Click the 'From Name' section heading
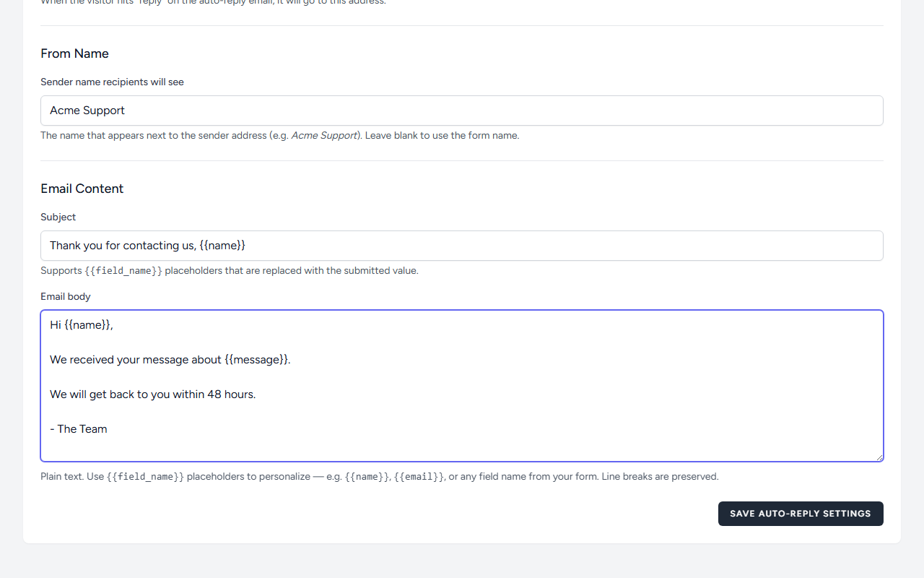The width and height of the screenshot is (924, 578). [x=74, y=53]
